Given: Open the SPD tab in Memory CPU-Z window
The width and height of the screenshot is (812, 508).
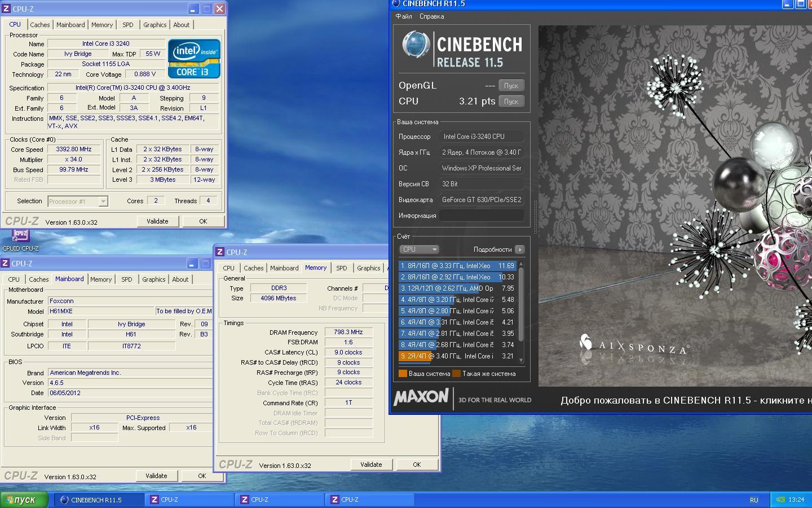Looking at the screenshot, I should 342,268.
